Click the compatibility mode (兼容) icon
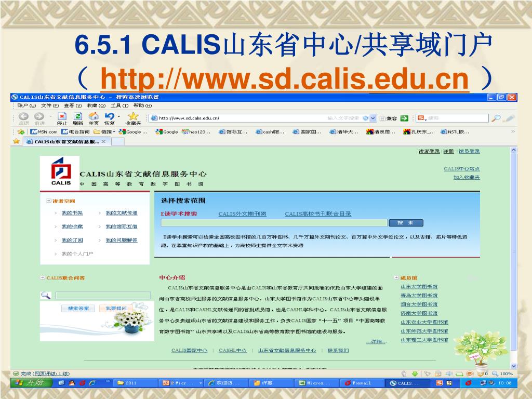532x399 pixels. [x=382, y=118]
